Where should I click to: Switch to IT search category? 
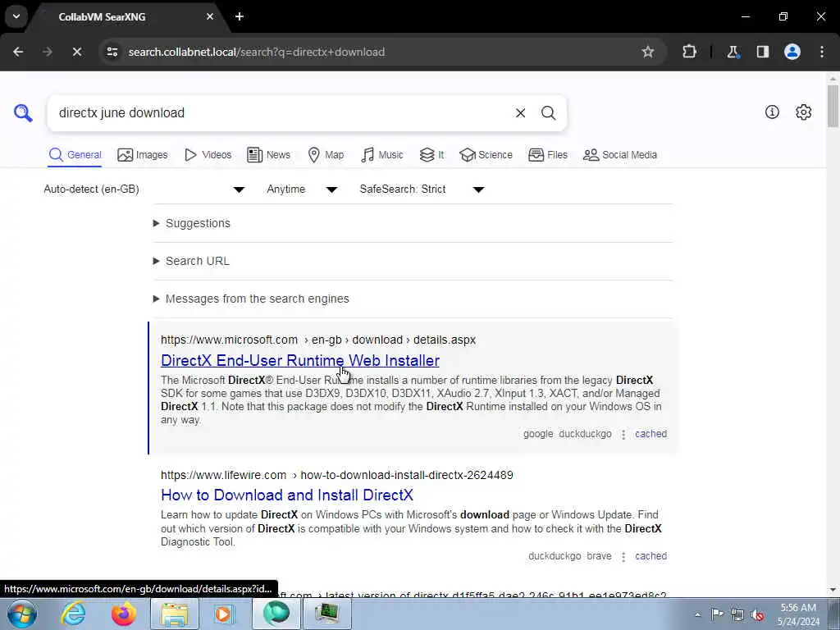pos(431,155)
